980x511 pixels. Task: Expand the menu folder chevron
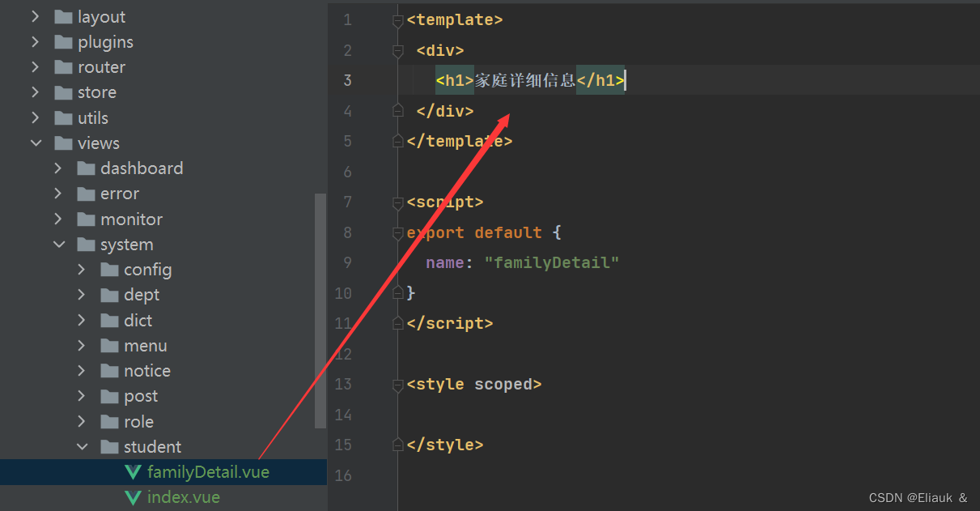81,346
